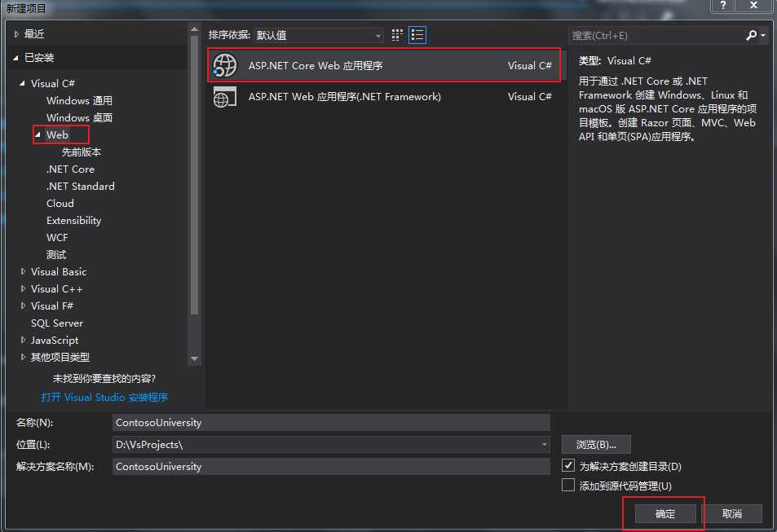Viewport: 777px width, 532px height.
Task: Select the Cloud category
Action: [60, 203]
